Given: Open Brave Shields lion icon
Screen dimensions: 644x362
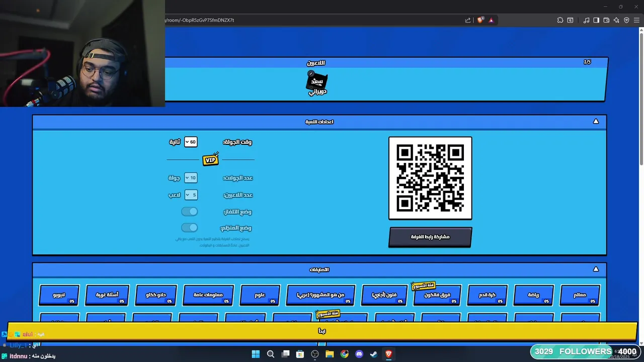Looking at the screenshot, I should click(480, 20).
